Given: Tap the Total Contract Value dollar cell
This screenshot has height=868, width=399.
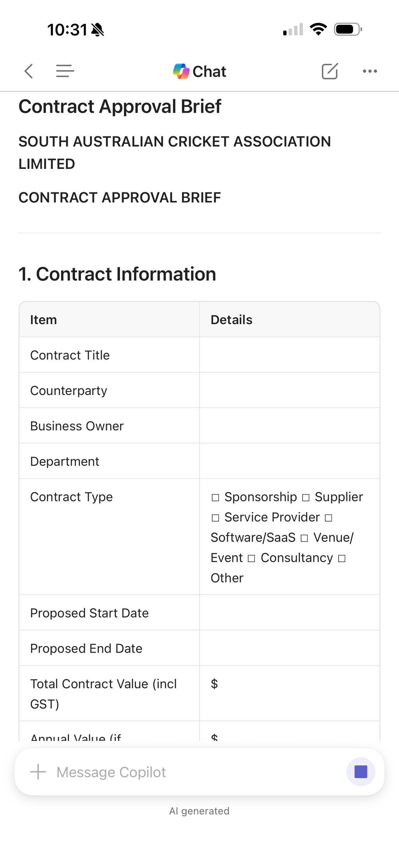Looking at the screenshot, I should pyautogui.click(x=290, y=693).
